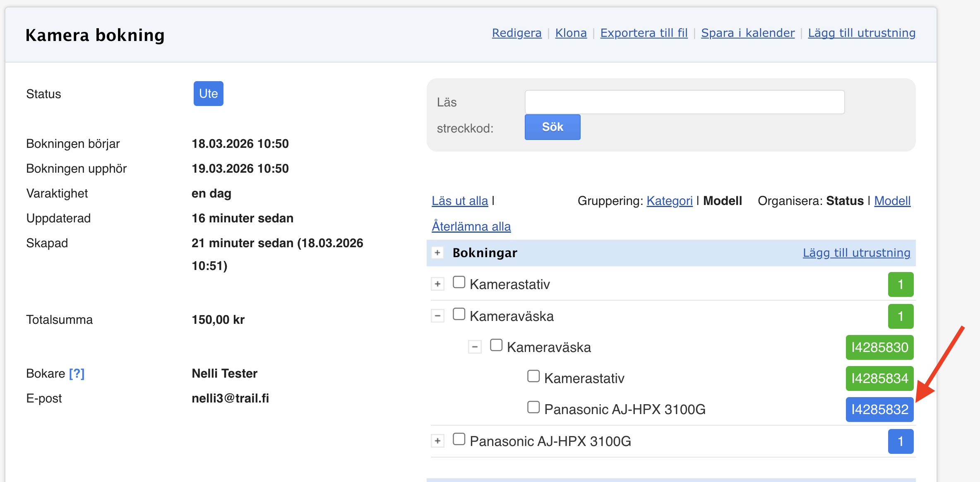
Task: Click blue count badge for Panasonic AJ-HPX 3100G
Action: tap(901, 441)
